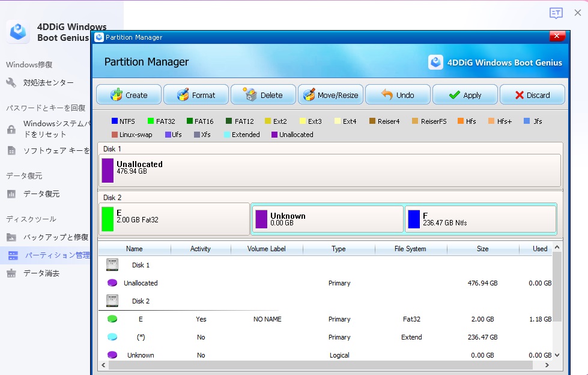Open バックアップと修復 in the sidebar

[x=56, y=237]
